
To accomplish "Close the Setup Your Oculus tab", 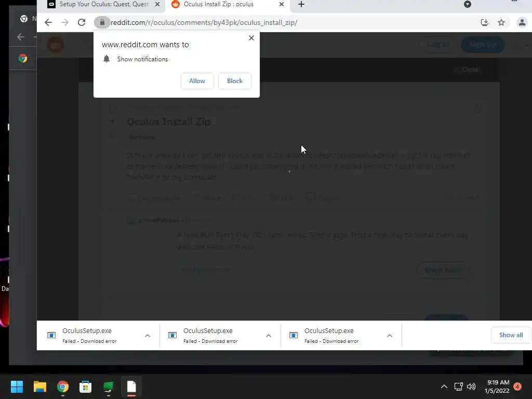I will pos(157,4).
